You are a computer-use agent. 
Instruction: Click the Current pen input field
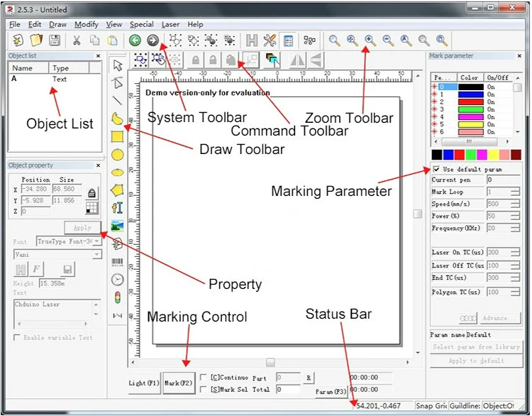click(504, 180)
